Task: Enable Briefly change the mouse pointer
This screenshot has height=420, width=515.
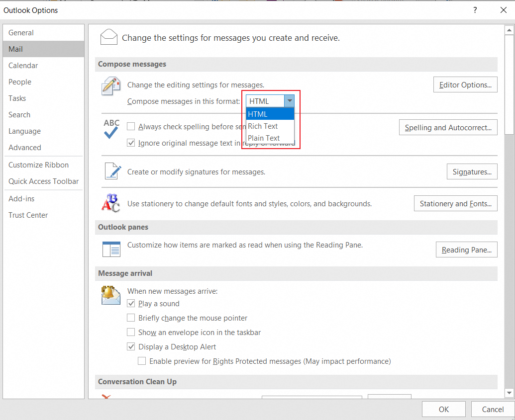Action: (x=131, y=318)
